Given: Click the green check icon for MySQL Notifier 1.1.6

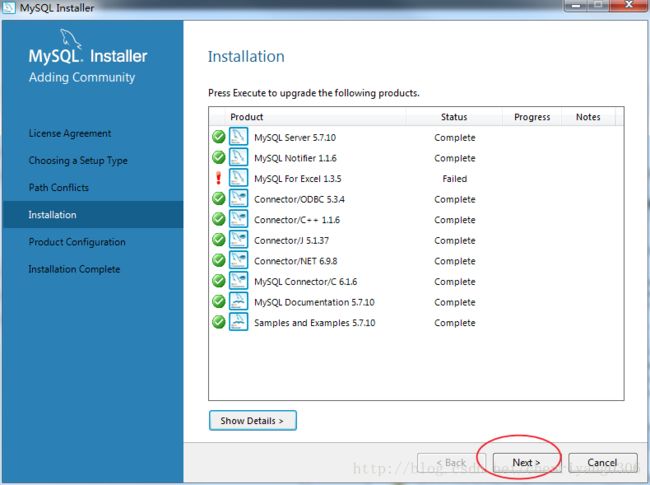Looking at the screenshot, I should [x=218, y=158].
